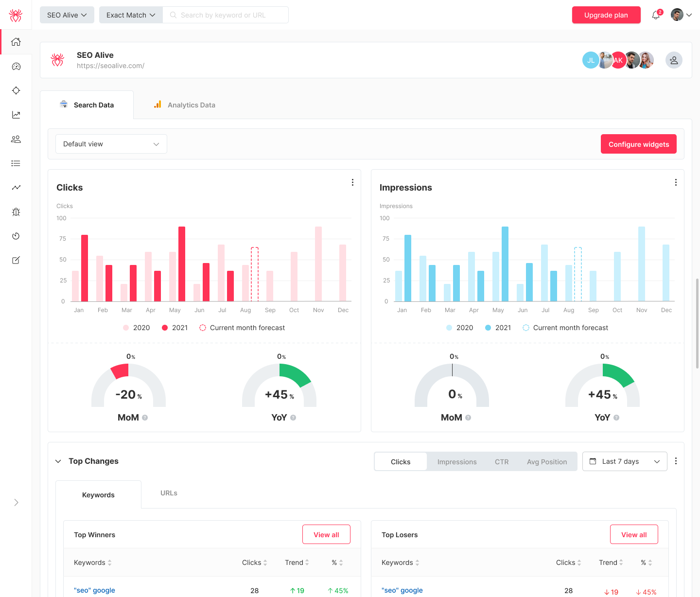Sort Top Losers by percent column
This screenshot has width=700, height=597.
[647, 562]
